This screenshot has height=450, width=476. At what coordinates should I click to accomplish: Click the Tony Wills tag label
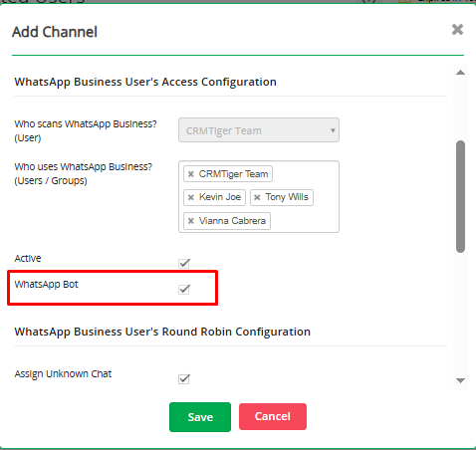(287, 197)
